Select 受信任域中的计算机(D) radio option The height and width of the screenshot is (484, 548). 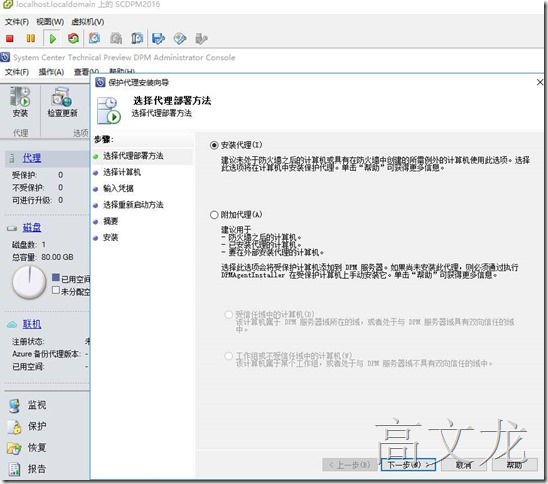[229, 314]
